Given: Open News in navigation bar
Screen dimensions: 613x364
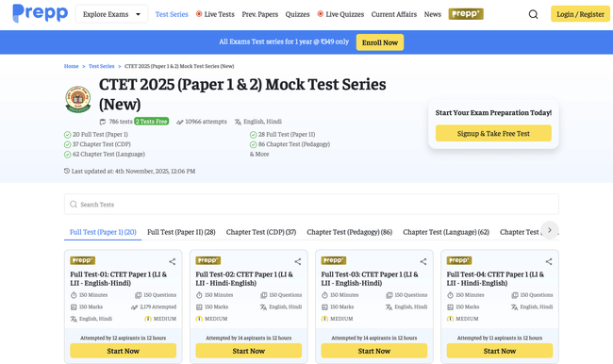Looking at the screenshot, I should 433,14.
